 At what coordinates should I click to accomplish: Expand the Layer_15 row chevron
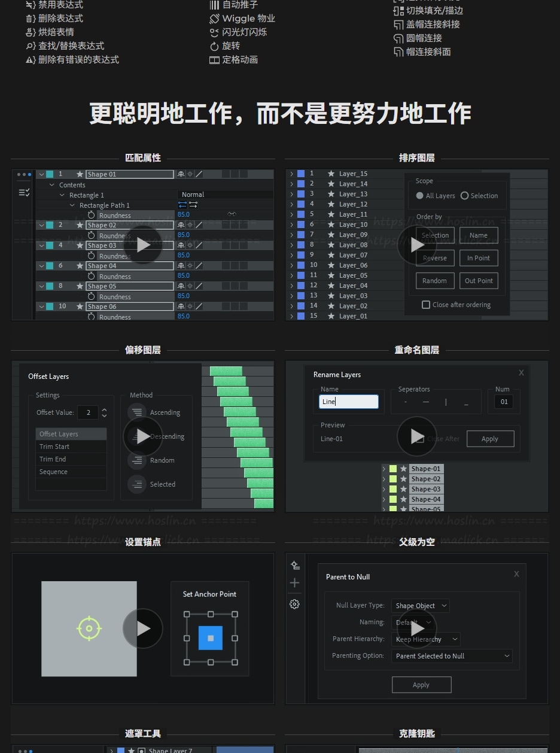(291, 174)
